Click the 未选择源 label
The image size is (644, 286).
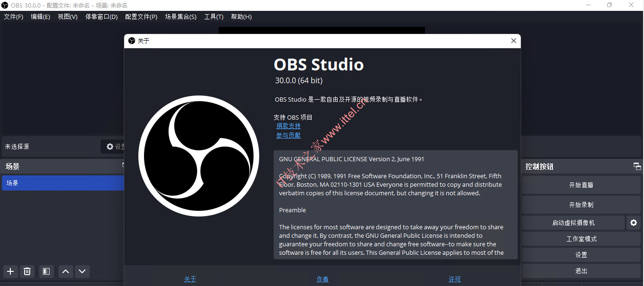(17, 147)
